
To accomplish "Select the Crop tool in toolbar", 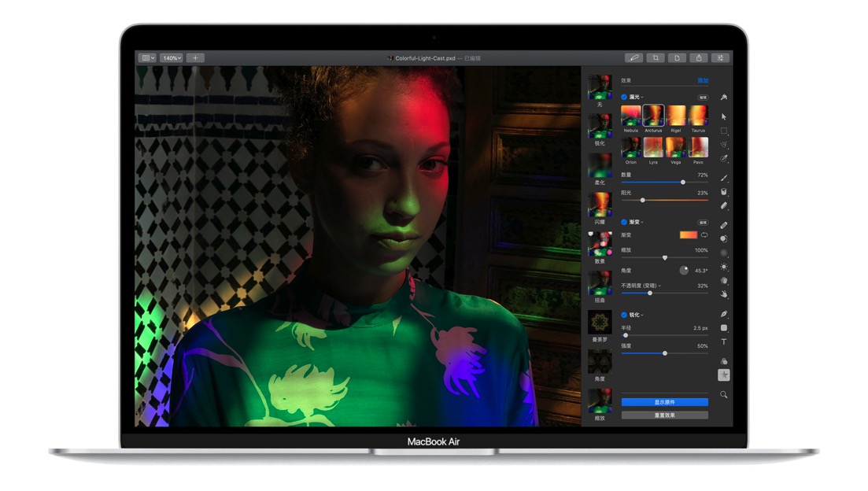I will coord(655,58).
